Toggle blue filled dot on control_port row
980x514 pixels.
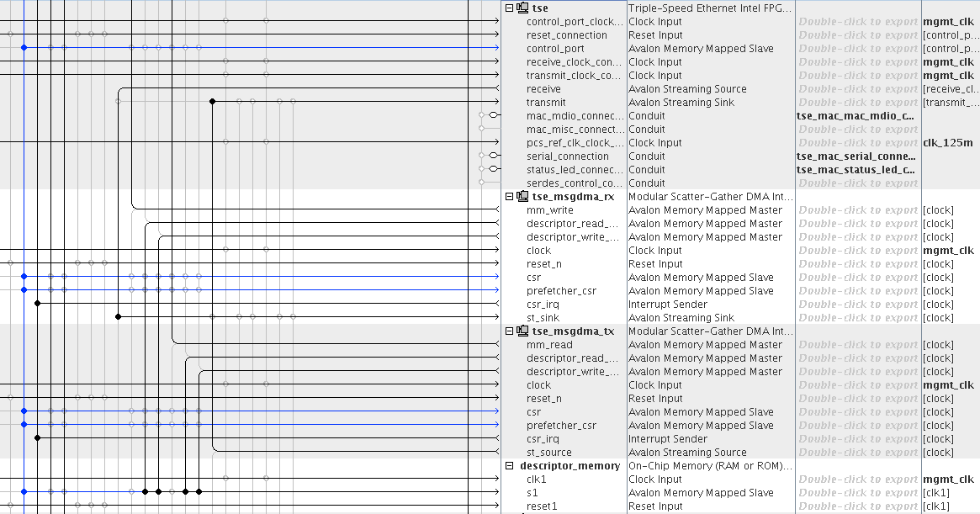coord(24,47)
